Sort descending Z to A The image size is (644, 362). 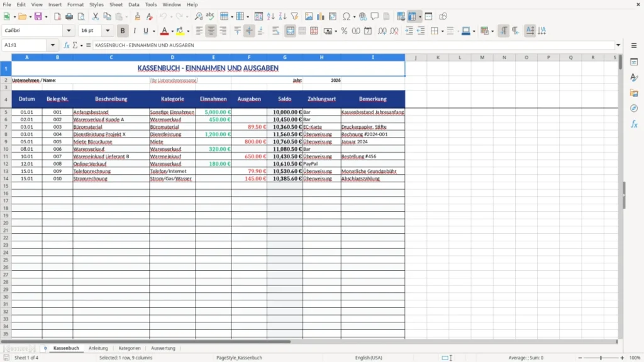coord(282,16)
